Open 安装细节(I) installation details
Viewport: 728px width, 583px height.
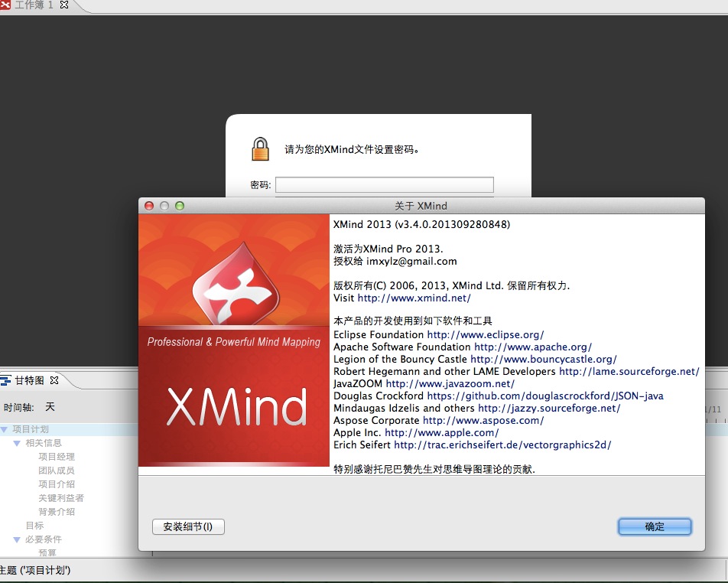tap(188, 526)
